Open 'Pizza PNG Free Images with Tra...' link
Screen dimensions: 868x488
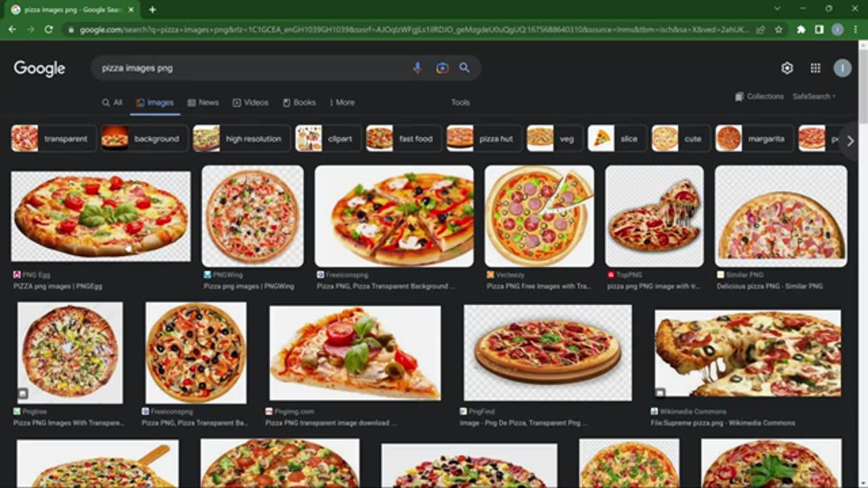pyautogui.click(x=540, y=287)
